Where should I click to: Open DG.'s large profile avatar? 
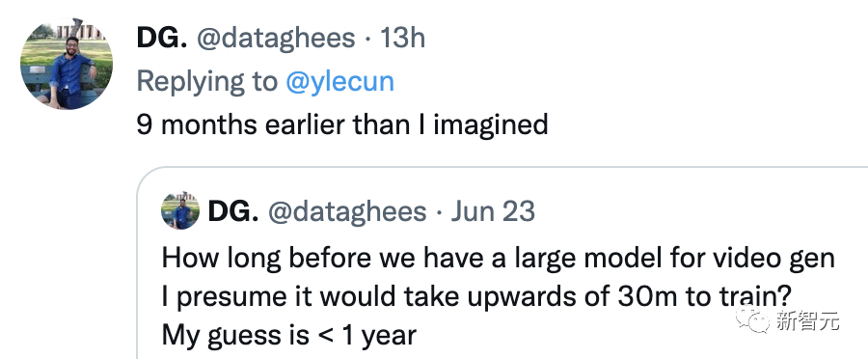click(67, 63)
